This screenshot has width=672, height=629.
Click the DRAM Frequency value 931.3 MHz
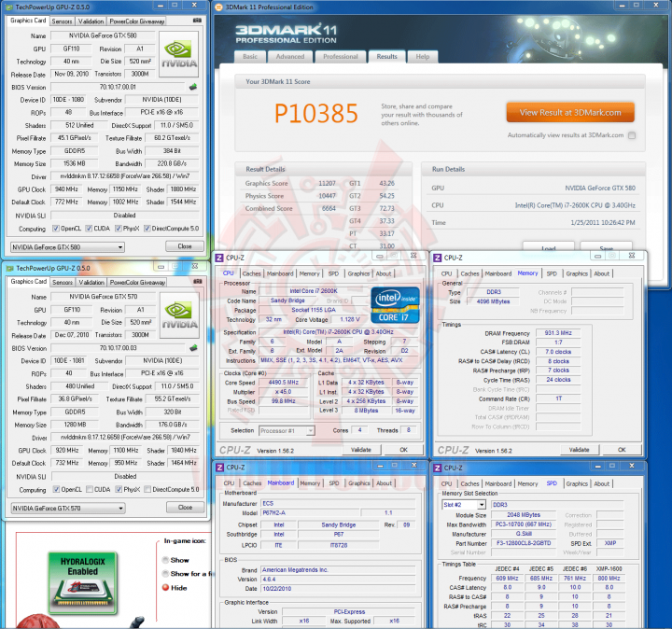pos(558,333)
